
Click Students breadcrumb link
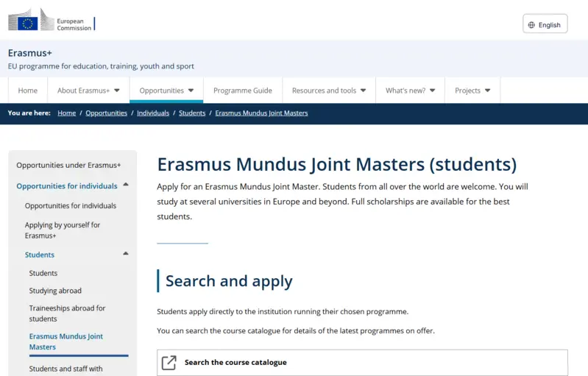pyautogui.click(x=192, y=113)
